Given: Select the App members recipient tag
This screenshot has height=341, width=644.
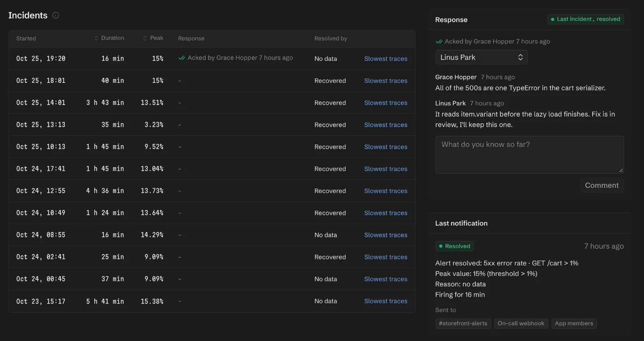Looking at the screenshot, I should click(x=574, y=323).
